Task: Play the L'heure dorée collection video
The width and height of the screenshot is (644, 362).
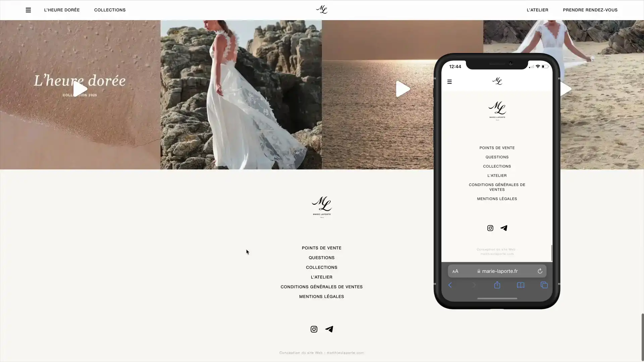Action: point(80,88)
